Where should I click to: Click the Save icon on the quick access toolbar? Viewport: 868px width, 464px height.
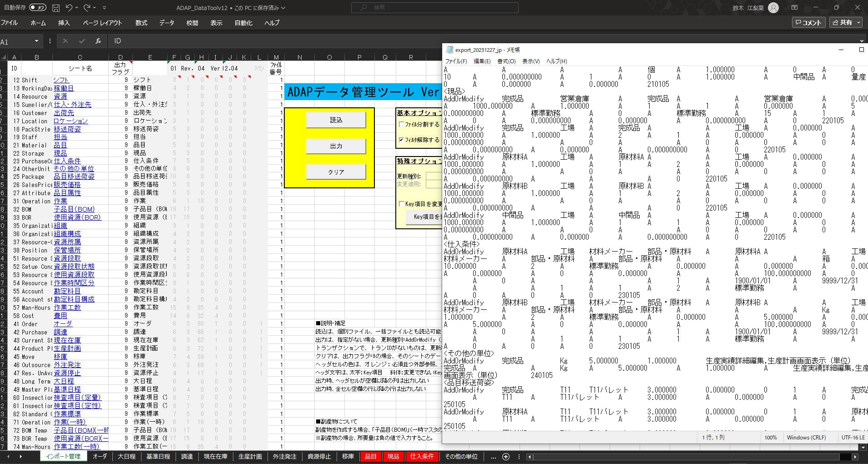56,8
